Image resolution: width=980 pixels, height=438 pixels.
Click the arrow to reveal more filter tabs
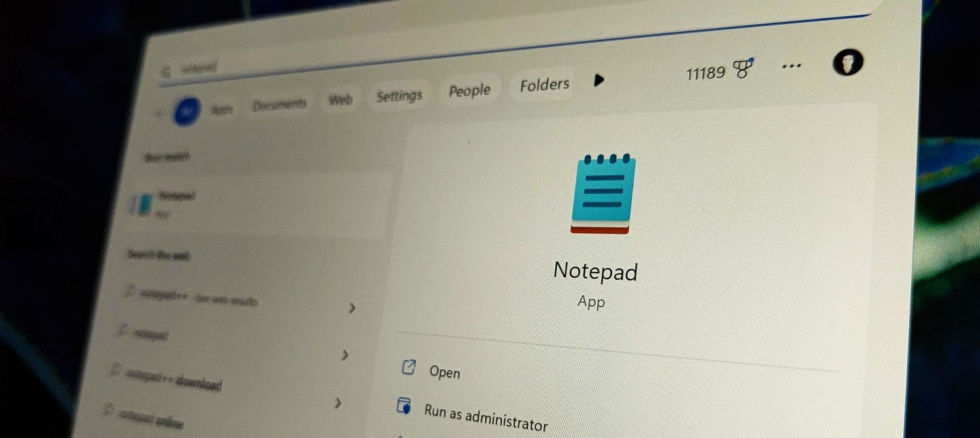(x=599, y=80)
